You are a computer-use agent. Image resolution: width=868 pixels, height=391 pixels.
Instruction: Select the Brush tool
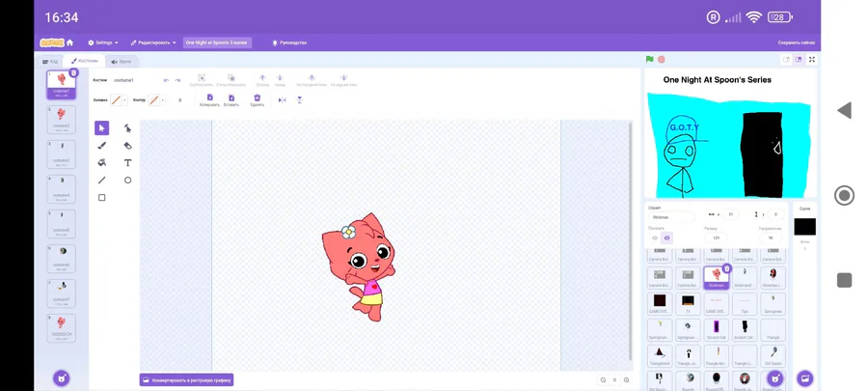[101, 146]
